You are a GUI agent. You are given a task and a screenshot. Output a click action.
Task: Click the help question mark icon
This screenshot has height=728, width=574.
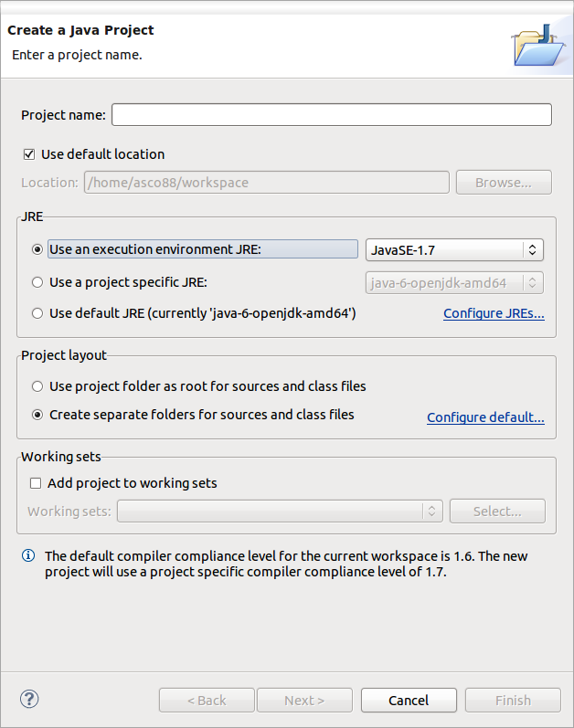(x=29, y=700)
